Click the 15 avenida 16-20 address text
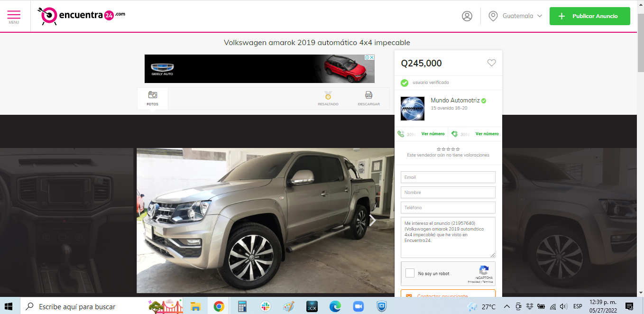This screenshot has height=314, width=644. click(449, 108)
